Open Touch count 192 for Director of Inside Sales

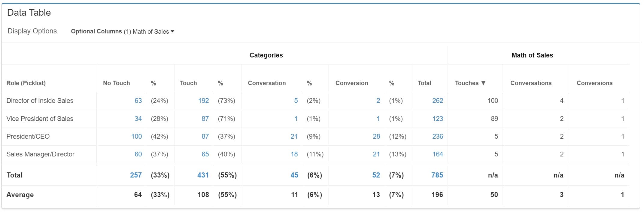203,101
